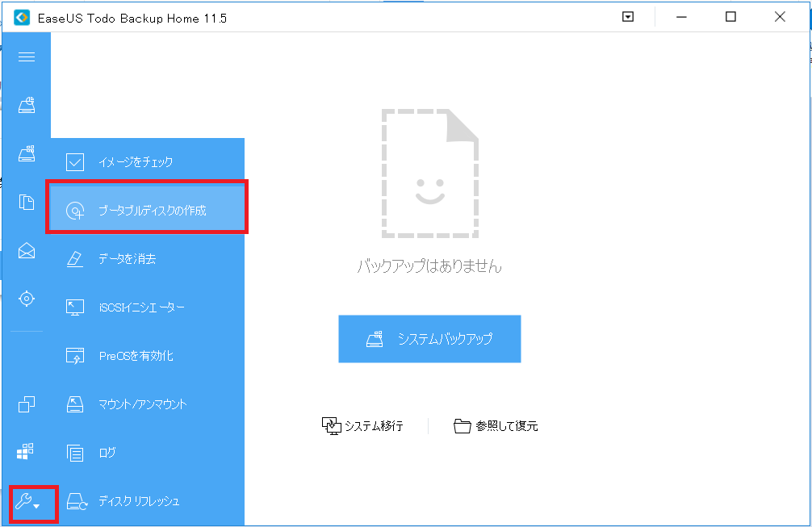Select マウント/アンマウント menu entry
Viewport: 812px width, 527px height.
coord(148,404)
